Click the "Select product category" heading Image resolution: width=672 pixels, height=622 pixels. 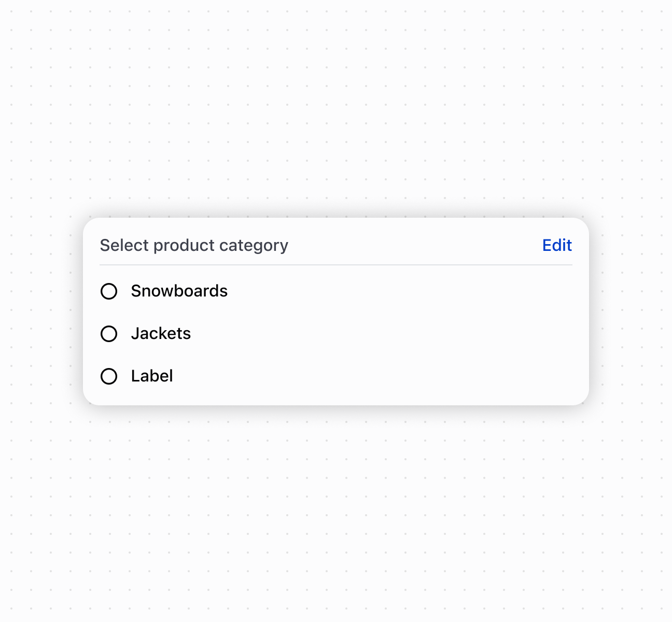194,245
